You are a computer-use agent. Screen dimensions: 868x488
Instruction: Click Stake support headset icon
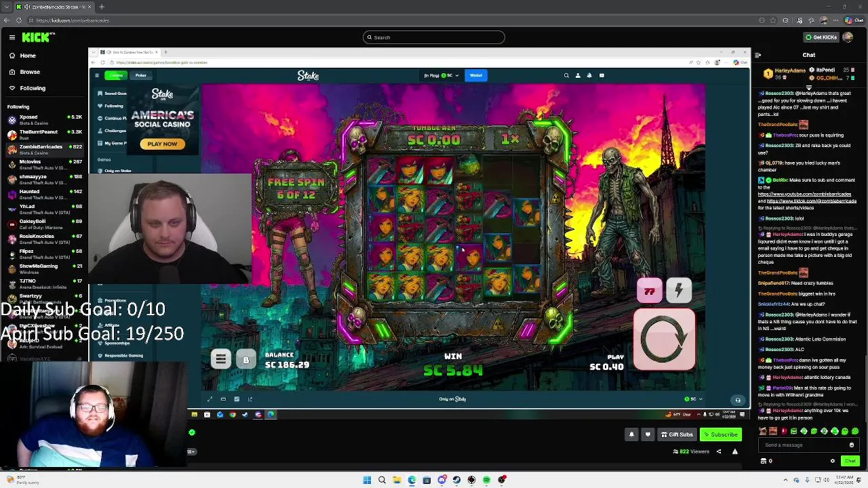click(738, 400)
